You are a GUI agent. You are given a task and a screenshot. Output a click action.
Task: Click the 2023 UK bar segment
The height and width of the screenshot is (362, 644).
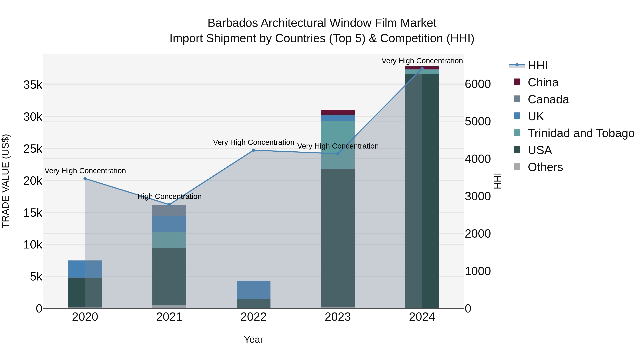click(x=338, y=118)
